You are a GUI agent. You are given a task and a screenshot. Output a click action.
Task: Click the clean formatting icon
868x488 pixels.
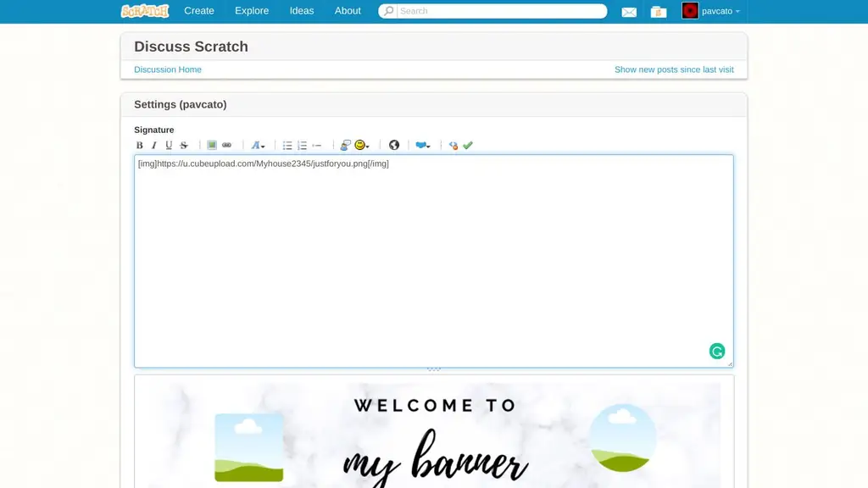453,145
